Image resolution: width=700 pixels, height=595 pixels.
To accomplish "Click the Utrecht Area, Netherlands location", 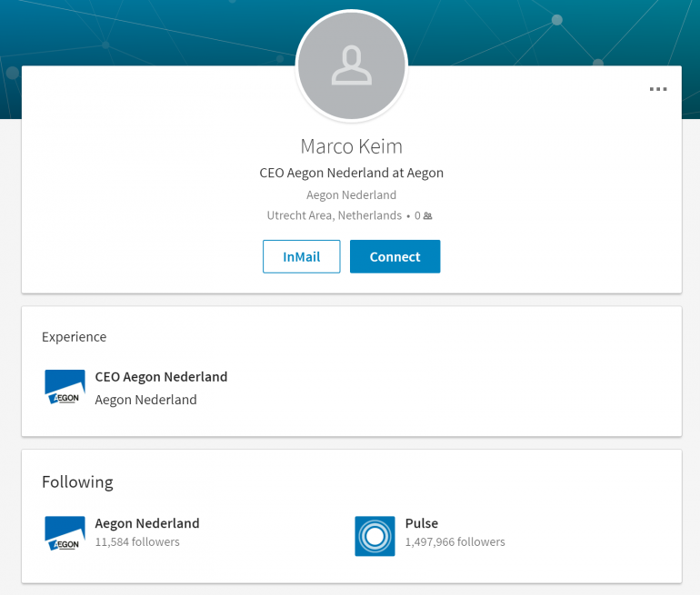I will pos(335,215).
